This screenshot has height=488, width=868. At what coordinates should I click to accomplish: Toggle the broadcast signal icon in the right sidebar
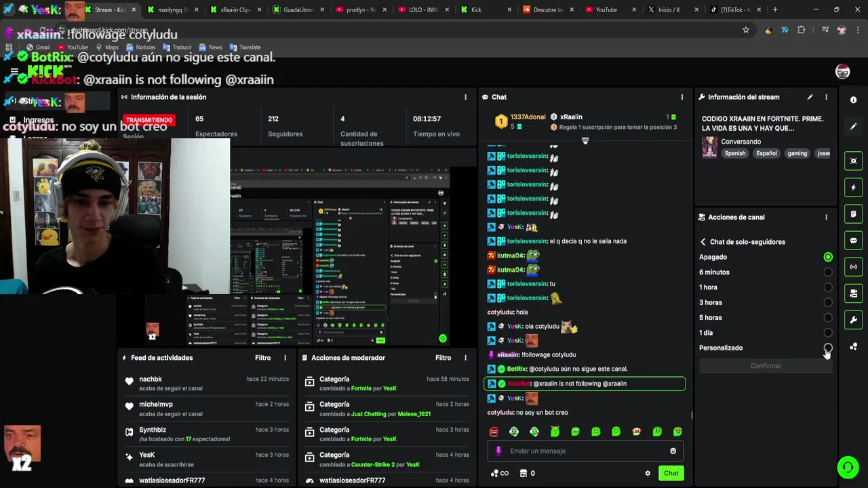pyautogui.click(x=853, y=267)
